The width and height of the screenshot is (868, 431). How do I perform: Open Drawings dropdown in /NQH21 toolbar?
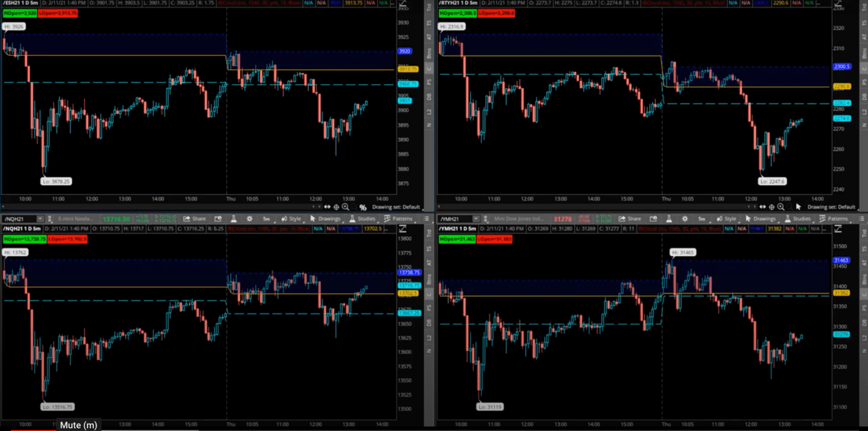click(x=325, y=219)
